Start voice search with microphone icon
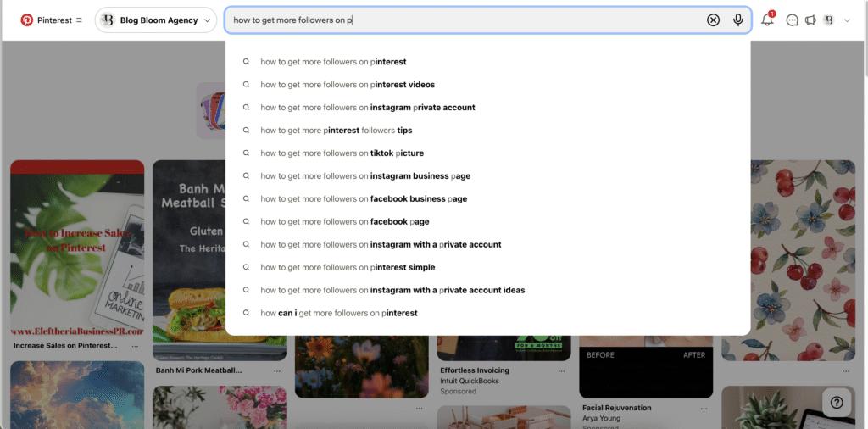The image size is (868, 429). coord(738,20)
